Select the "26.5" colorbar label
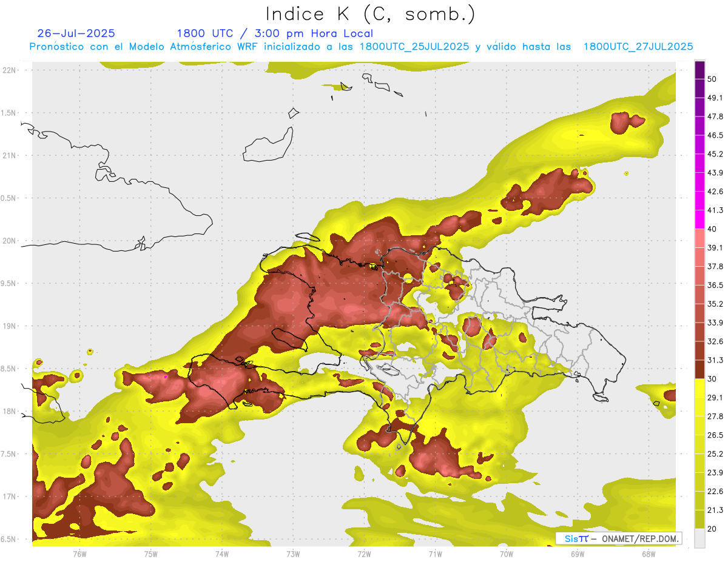This screenshot has height=562, width=728. [x=715, y=435]
